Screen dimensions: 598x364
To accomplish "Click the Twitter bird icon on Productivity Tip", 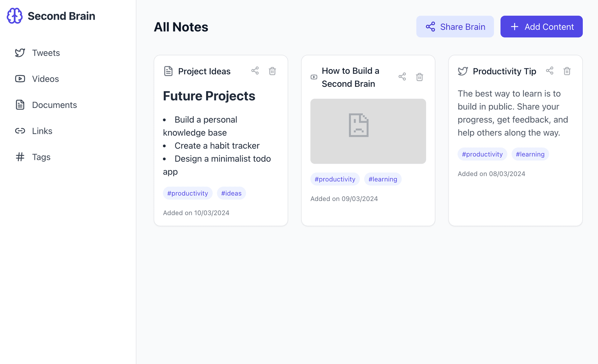I will point(463,71).
